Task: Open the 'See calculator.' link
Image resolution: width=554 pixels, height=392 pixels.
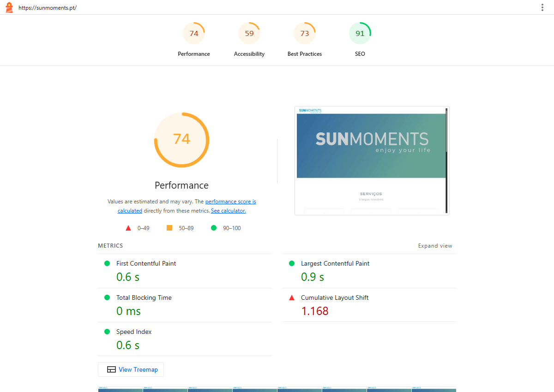Action: pyautogui.click(x=229, y=211)
